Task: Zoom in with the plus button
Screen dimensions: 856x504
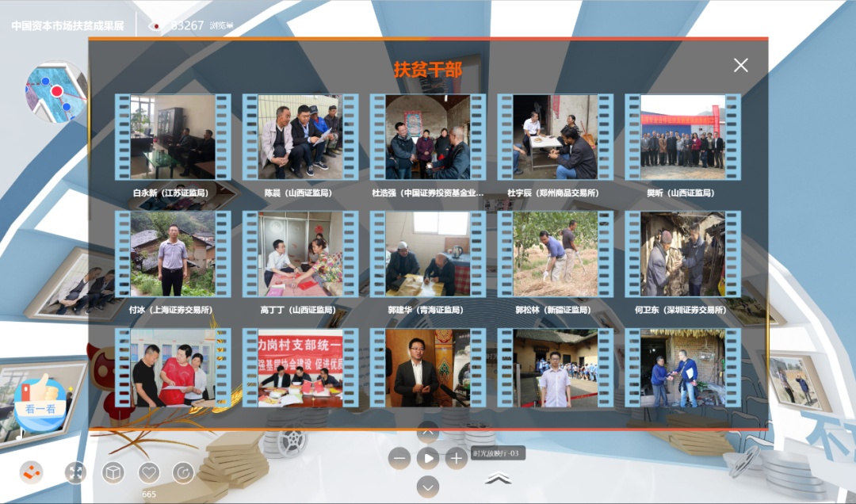Action: (457, 459)
